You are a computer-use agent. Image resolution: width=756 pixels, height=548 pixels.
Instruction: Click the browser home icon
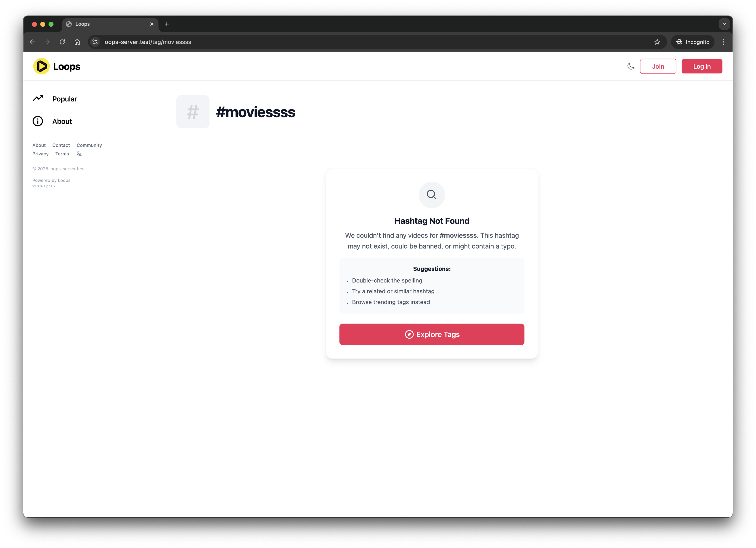tap(77, 42)
